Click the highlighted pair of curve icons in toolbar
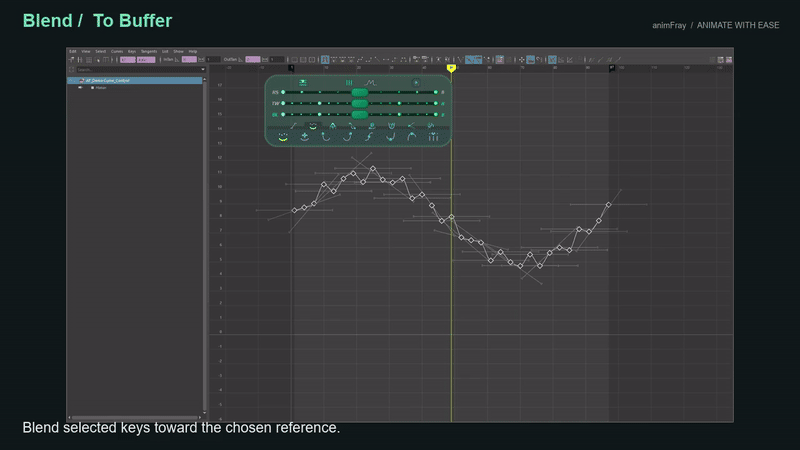The image size is (800, 450). click(x=473, y=60)
